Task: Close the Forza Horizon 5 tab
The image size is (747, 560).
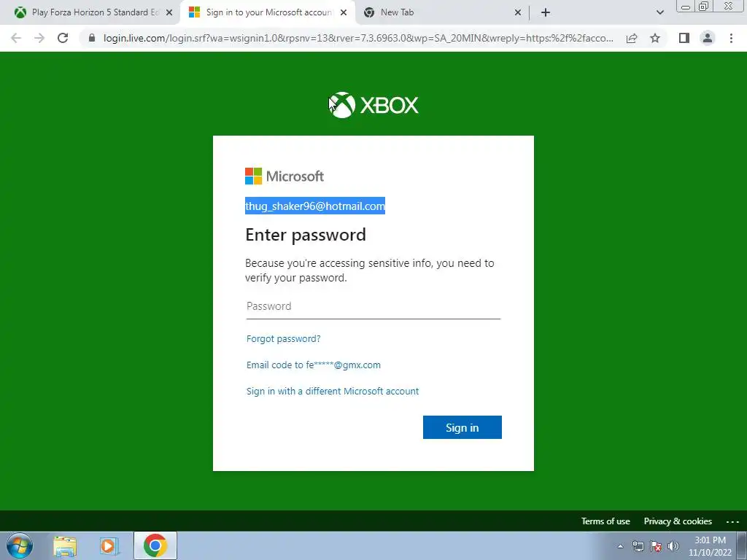Action: pos(169,12)
